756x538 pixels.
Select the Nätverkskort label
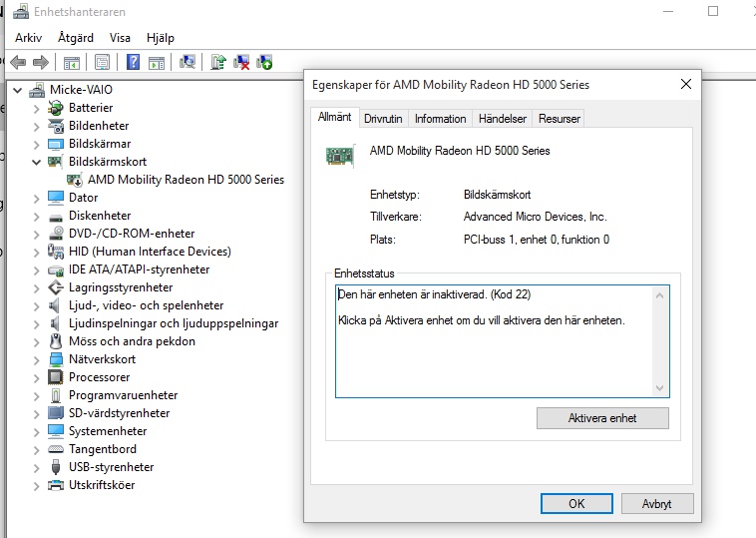[x=102, y=359]
